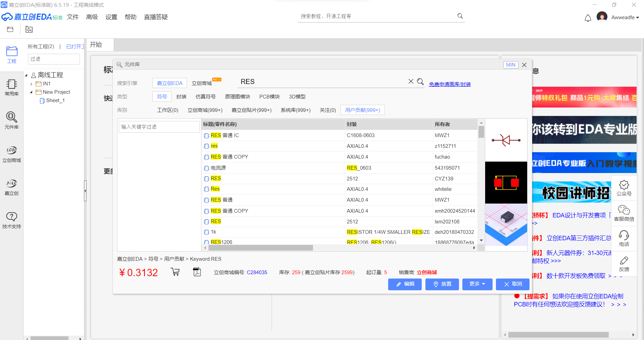Click the 取消 cancel button
Viewport: 644px width, 340px height.
coord(513,284)
